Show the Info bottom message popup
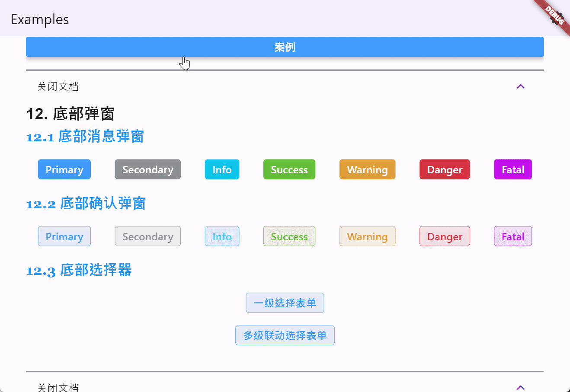This screenshot has height=392, width=570. tap(222, 169)
